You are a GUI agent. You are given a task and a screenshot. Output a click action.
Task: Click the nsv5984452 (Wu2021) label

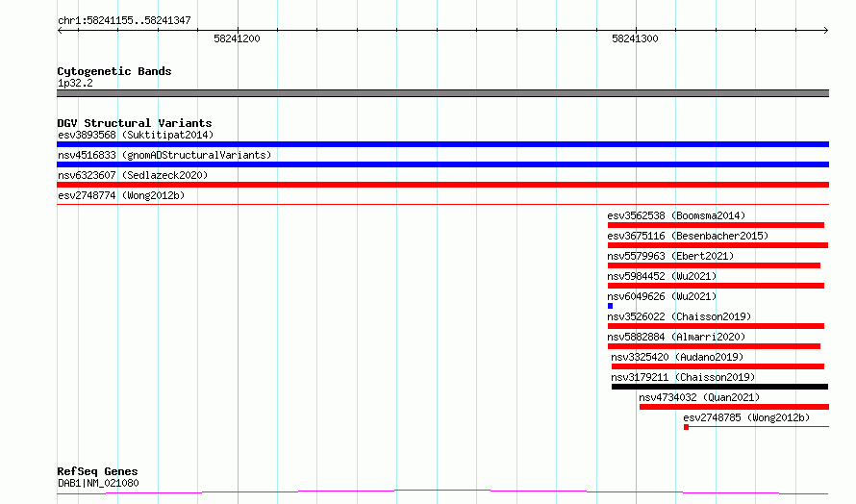pos(662,276)
